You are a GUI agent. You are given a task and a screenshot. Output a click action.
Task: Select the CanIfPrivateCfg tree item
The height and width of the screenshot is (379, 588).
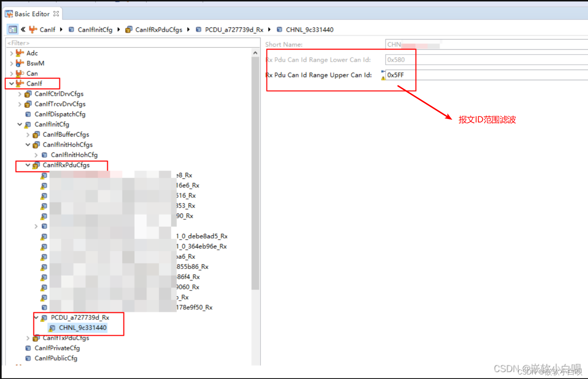tap(57, 348)
